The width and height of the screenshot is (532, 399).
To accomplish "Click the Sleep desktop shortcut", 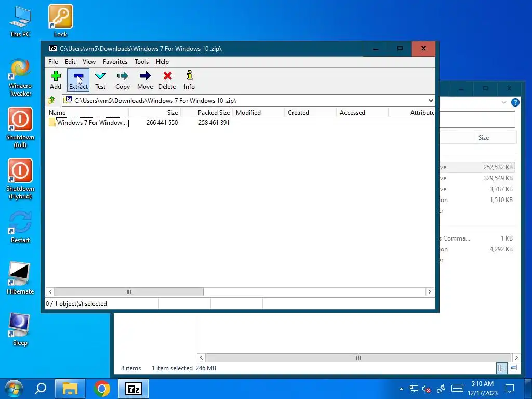I will 20,330.
